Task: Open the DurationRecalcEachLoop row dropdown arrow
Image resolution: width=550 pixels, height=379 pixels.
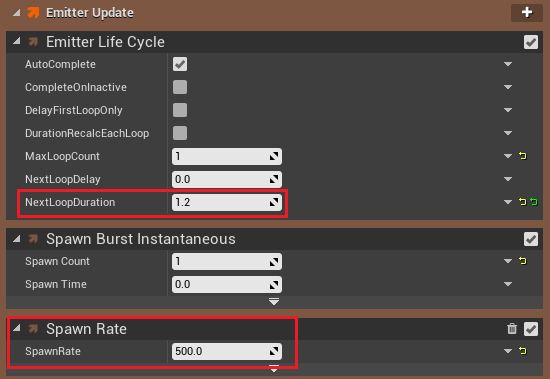Action: (508, 133)
